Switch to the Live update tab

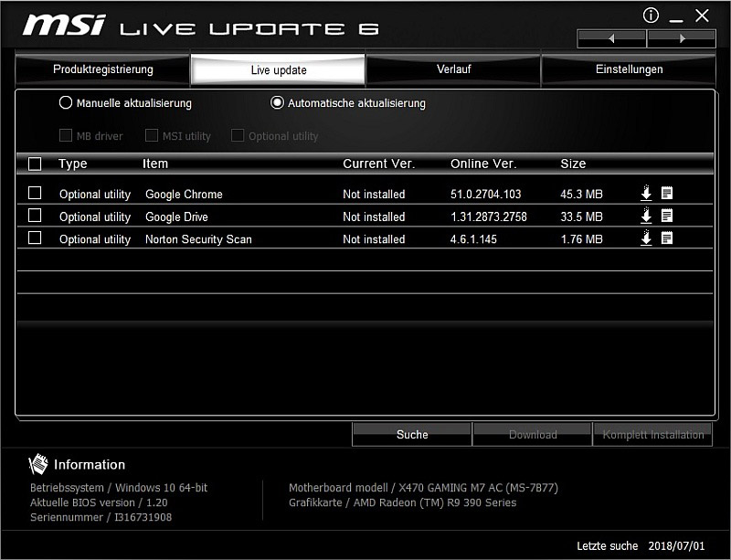pos(279,70)
